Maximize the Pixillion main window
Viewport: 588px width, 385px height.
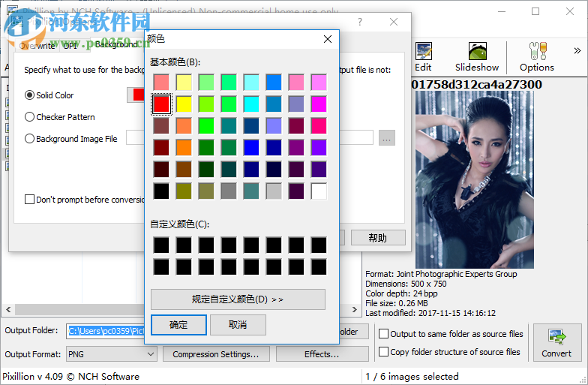(x=535, y=11)
